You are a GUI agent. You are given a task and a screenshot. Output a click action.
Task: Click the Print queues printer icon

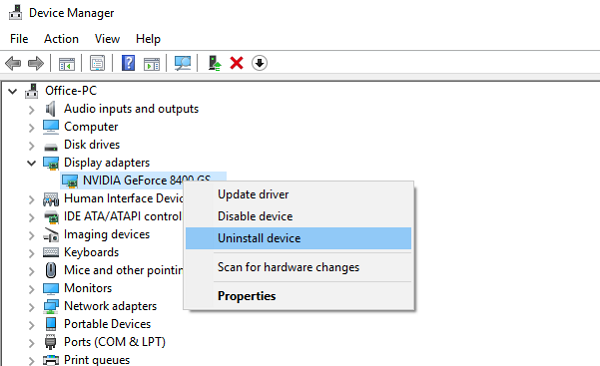51,360
